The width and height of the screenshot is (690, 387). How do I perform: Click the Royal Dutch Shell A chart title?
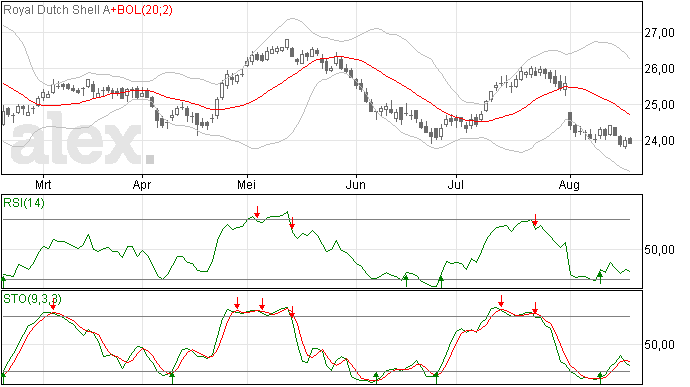click(57, 10)
